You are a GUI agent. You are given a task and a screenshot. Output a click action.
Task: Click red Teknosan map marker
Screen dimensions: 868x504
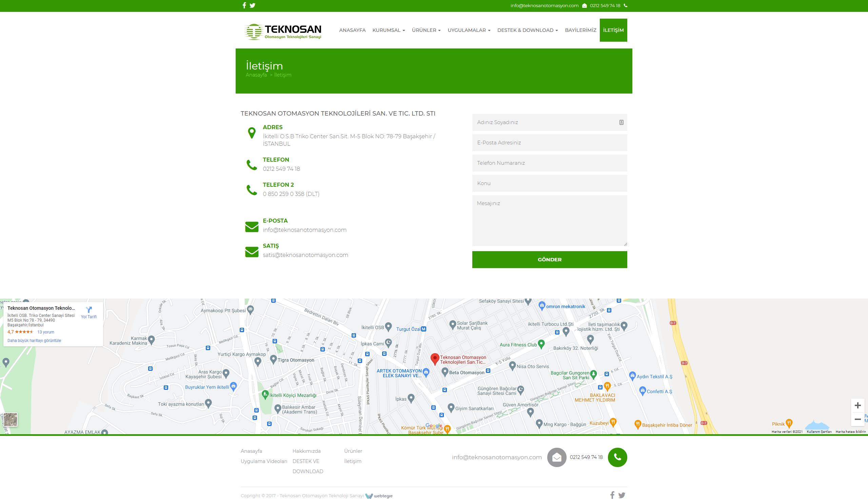point(435,359)
